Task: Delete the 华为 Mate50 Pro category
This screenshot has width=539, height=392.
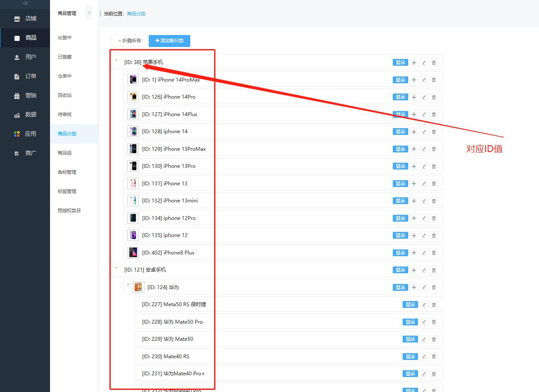Action: pos(434,322)
